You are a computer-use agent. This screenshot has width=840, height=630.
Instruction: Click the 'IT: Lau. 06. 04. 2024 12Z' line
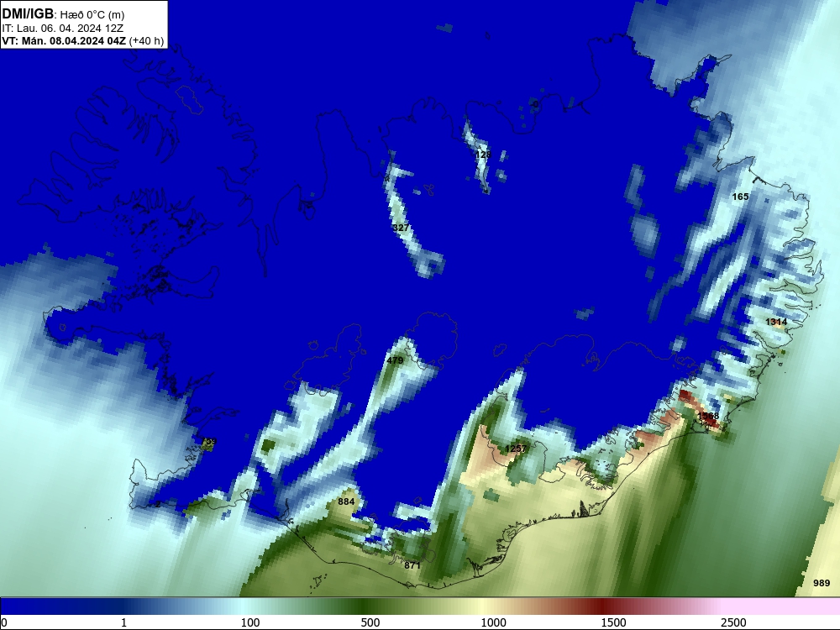click(x=62, y=29)
